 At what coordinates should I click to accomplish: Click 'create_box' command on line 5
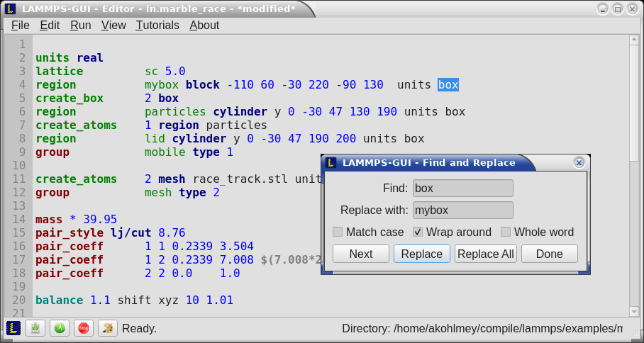pyautogui.click(x=70, y=99)
